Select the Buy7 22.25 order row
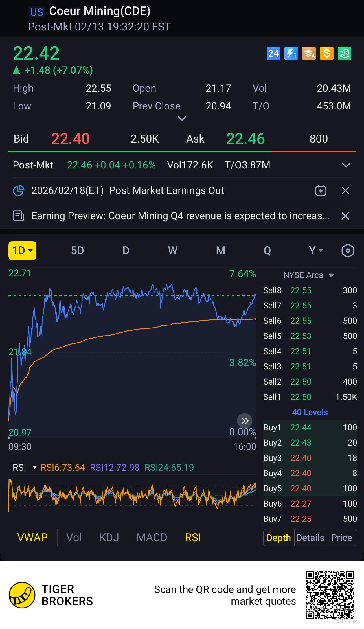 (310, 519)
